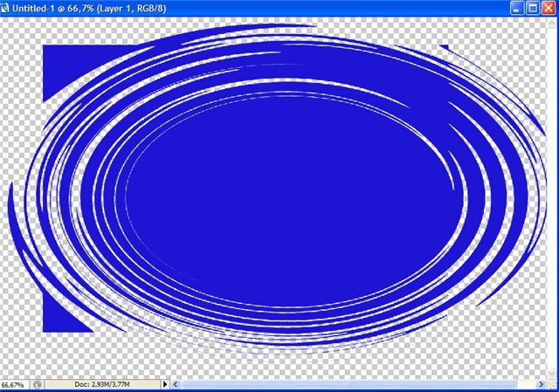The image size is (559, 392).
Task: Click the status bar icon beside zoom field
Action: [37, 384]
